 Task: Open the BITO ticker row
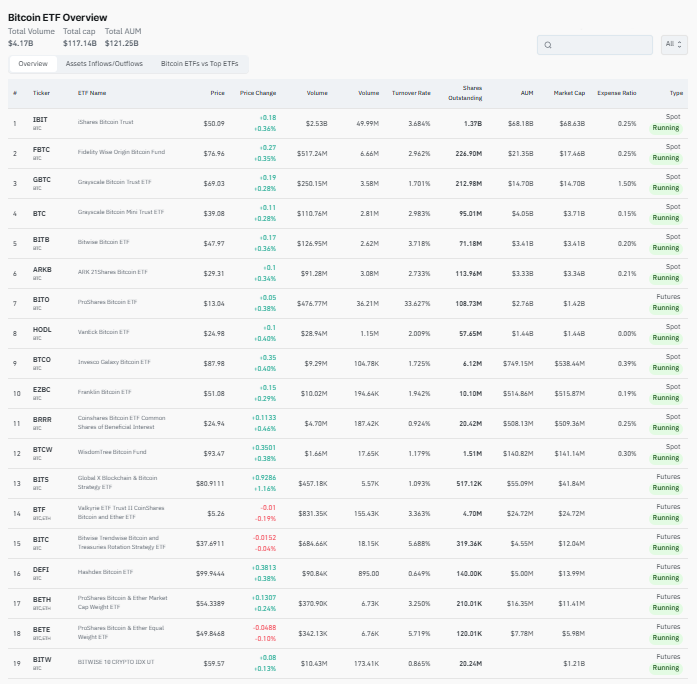click(41, 300)
